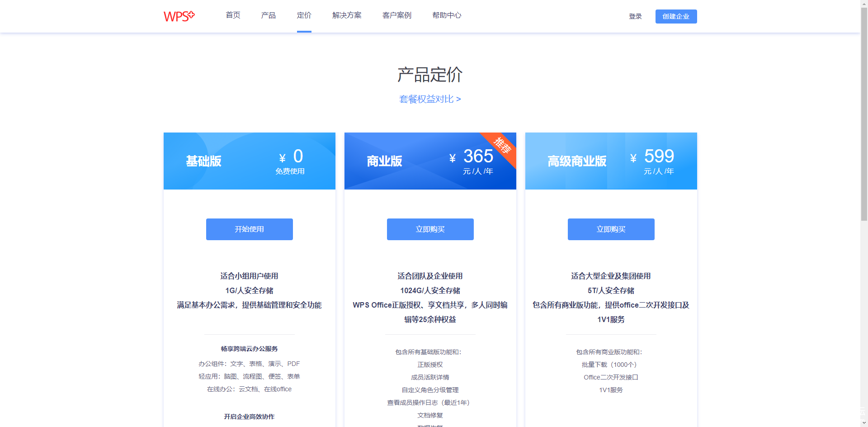Click the 商业版 plan header
This screenshot has height=427, width=868.
430,161
